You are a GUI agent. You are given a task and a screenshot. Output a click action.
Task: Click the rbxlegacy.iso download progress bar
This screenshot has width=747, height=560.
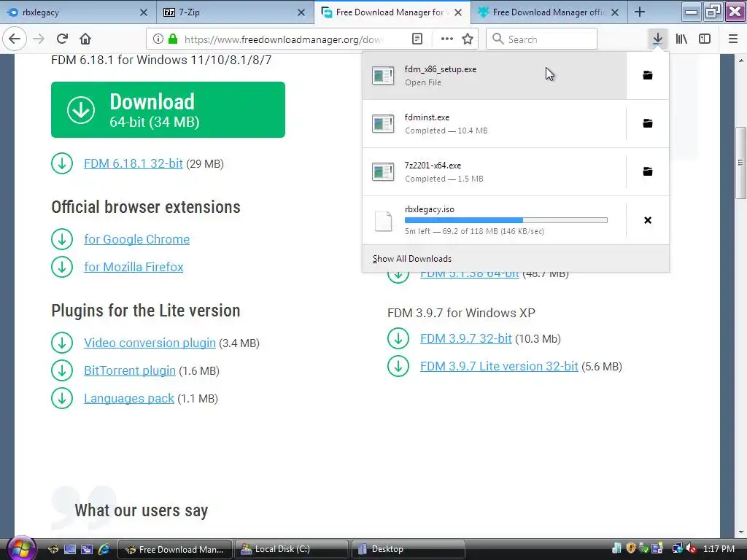[x=506, y=220]
